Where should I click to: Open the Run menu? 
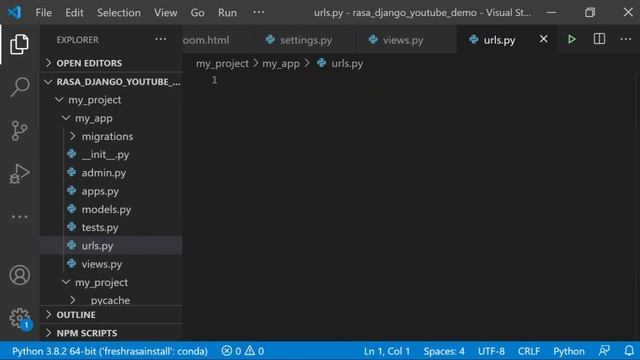227,13
